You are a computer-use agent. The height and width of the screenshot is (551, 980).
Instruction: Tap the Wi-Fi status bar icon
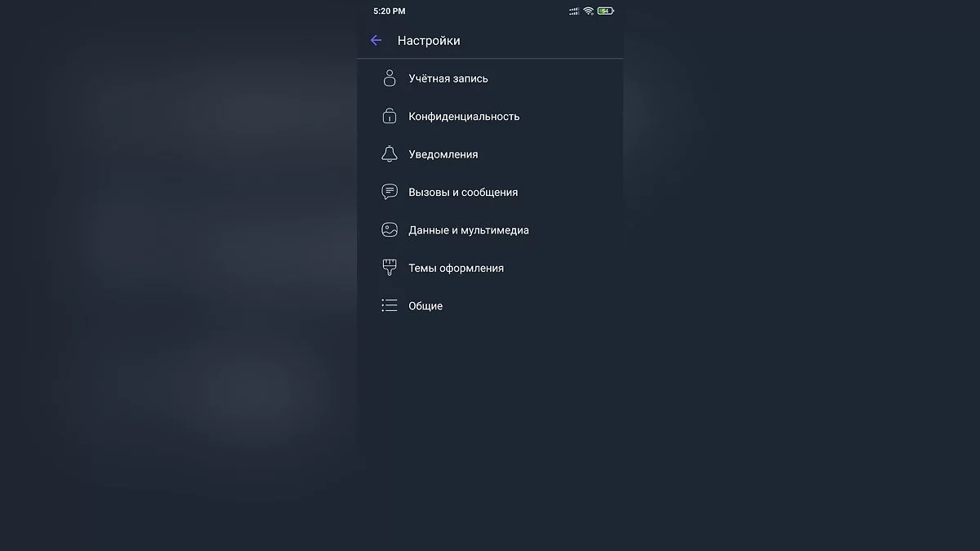tap(588, 11)
